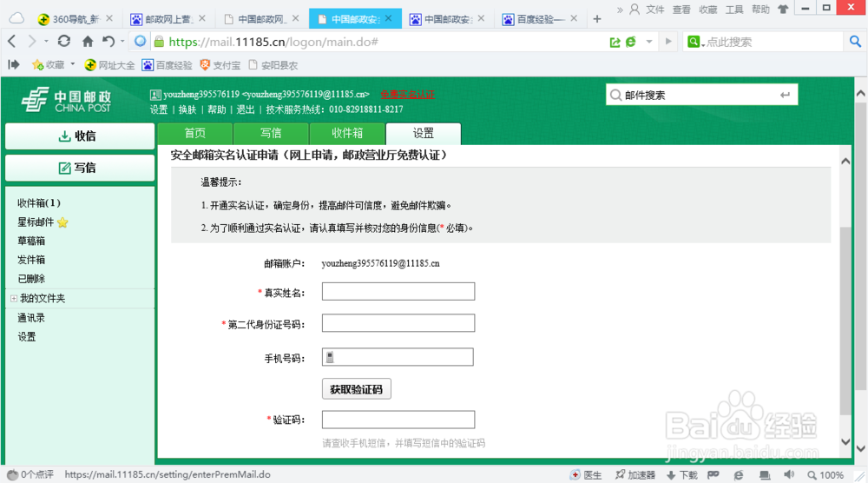Click the inner scrollbar down arrow

point(845,442)
